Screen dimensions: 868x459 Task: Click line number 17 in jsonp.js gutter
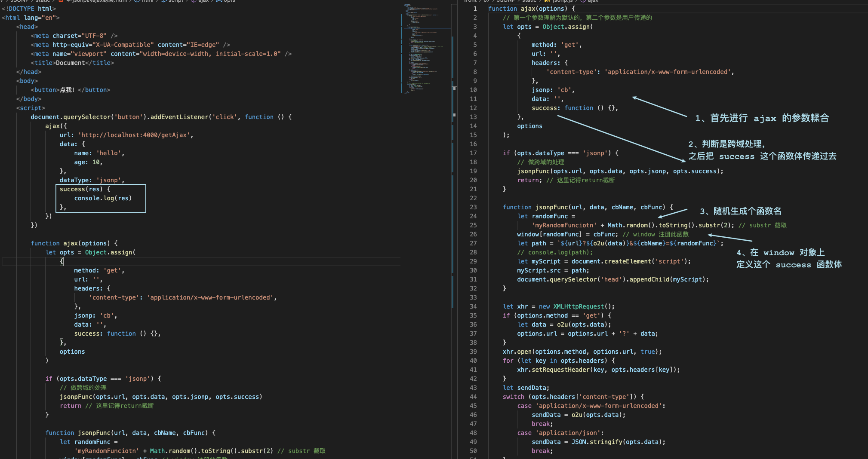pyautogui.click(x=473, y=153)
